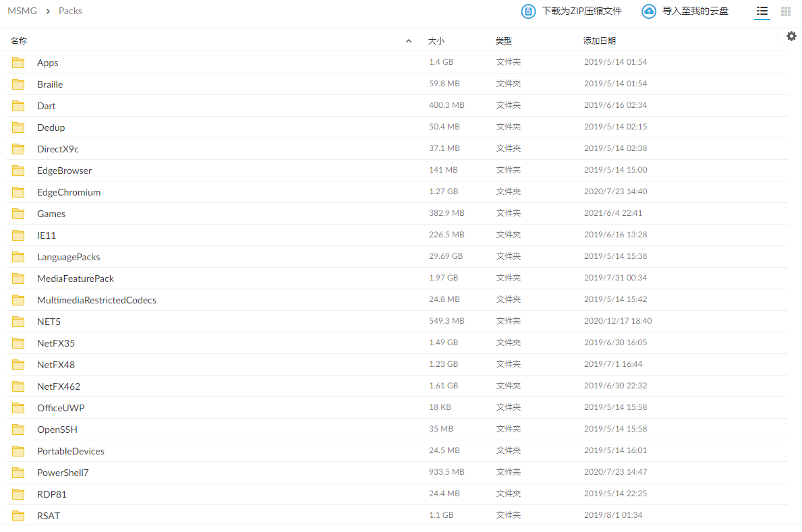This screenshot has width=802, height=532.
Task: Click the MultimediaRestrictedCodecs folder icon
Action: click(x=18, y=300)
